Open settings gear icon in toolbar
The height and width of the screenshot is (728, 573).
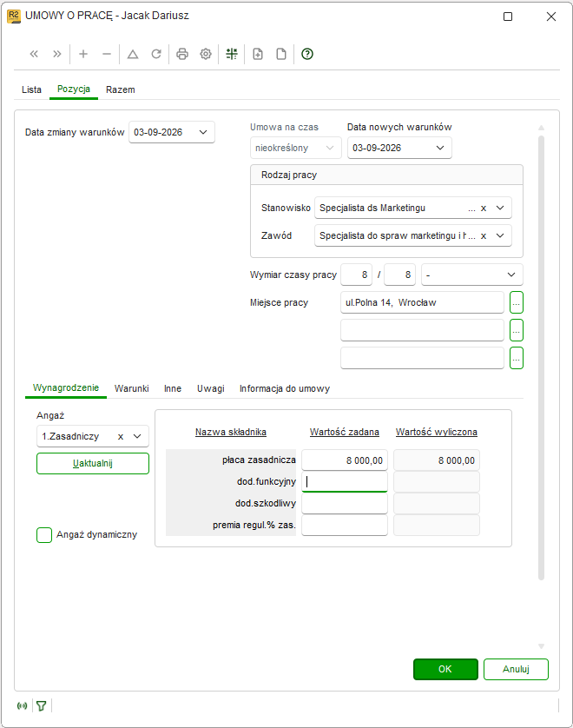click(206, 54)
